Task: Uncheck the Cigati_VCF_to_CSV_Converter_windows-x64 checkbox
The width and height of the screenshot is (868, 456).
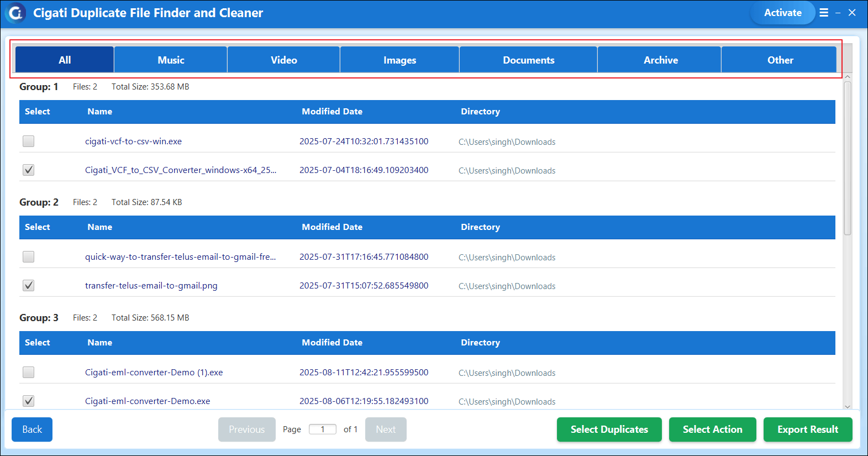Action: point(29,170)
